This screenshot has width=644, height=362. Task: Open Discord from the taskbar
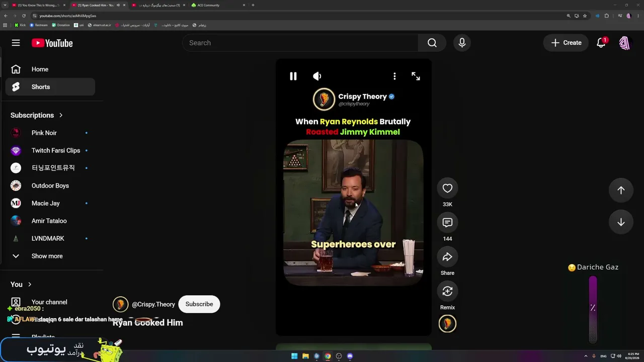350,356
